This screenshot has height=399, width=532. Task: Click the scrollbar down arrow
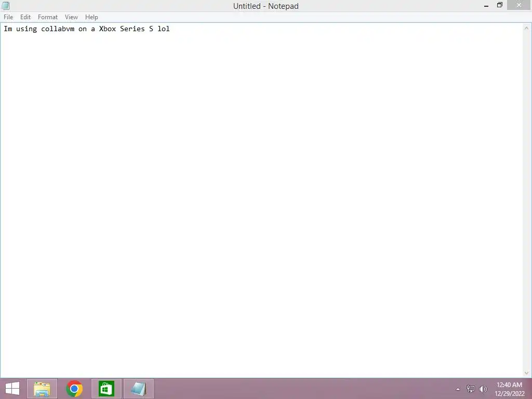click(526, 373)
